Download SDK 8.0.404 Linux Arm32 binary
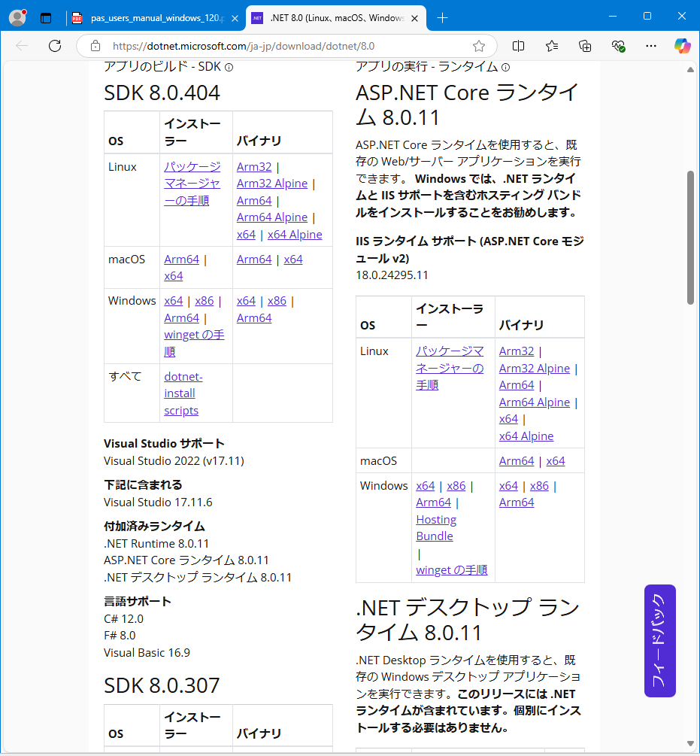 pos(254,167)
